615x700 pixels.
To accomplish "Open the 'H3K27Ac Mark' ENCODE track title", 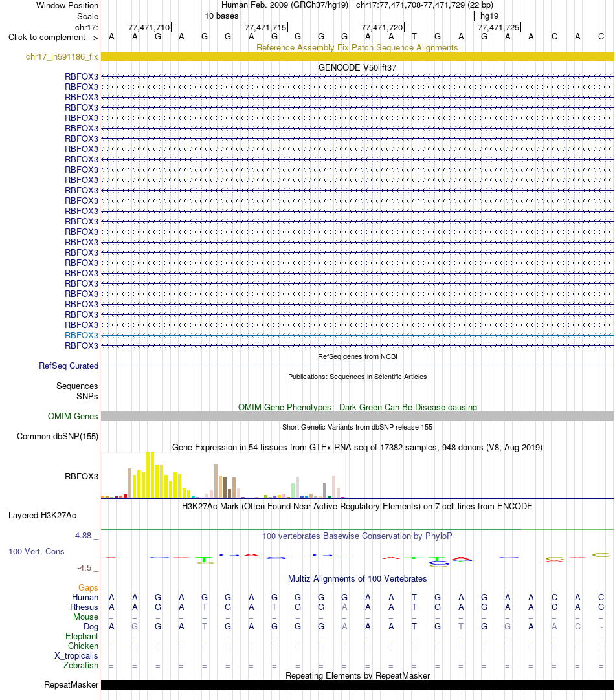I will click(357, 507).
